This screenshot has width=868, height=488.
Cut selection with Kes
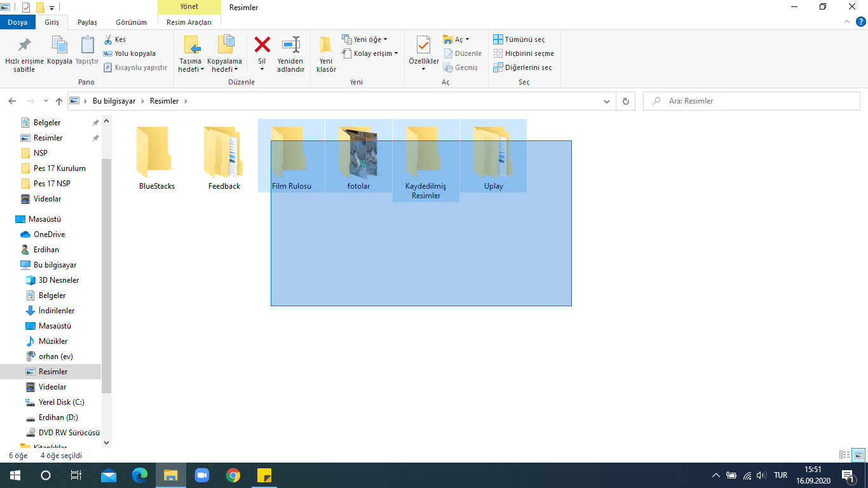(x=115, y=39)
